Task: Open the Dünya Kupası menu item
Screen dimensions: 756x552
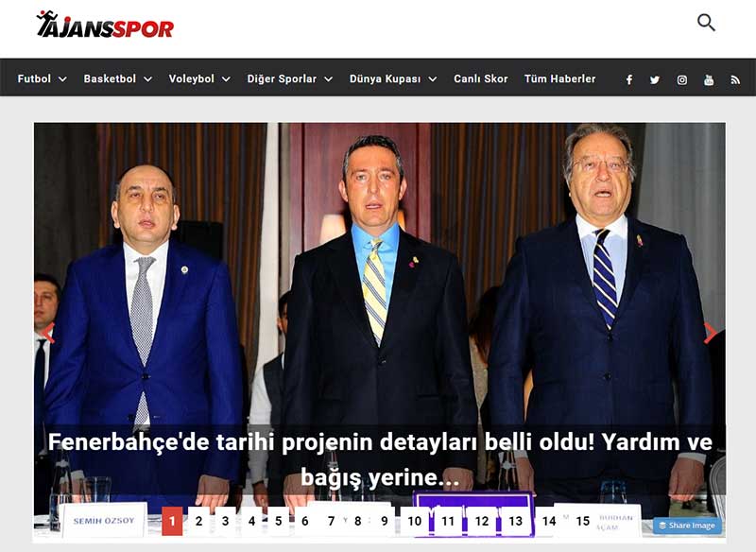Action: click(386, 78)
